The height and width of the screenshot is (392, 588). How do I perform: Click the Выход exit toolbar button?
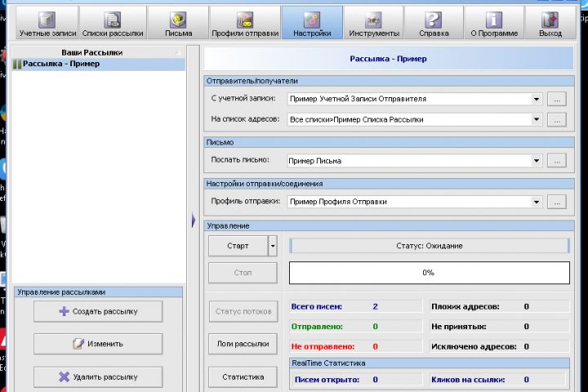point(550,23)
